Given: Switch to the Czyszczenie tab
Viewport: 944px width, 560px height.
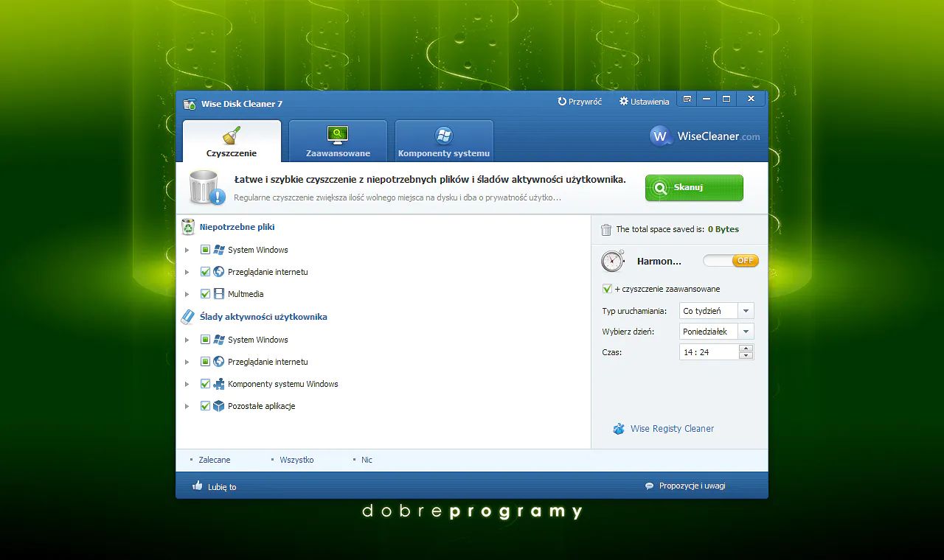Looking at the screenshot, I should 232,141.
